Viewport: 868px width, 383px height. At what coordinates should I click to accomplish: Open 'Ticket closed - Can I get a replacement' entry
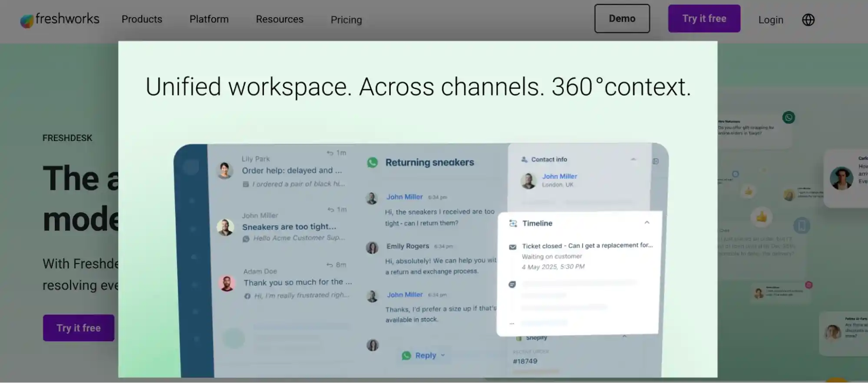(587, 246)
